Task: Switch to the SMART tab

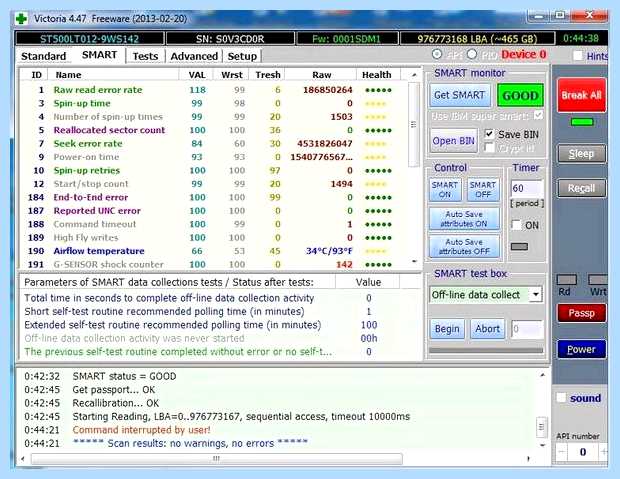Action: tap(99, 55)
